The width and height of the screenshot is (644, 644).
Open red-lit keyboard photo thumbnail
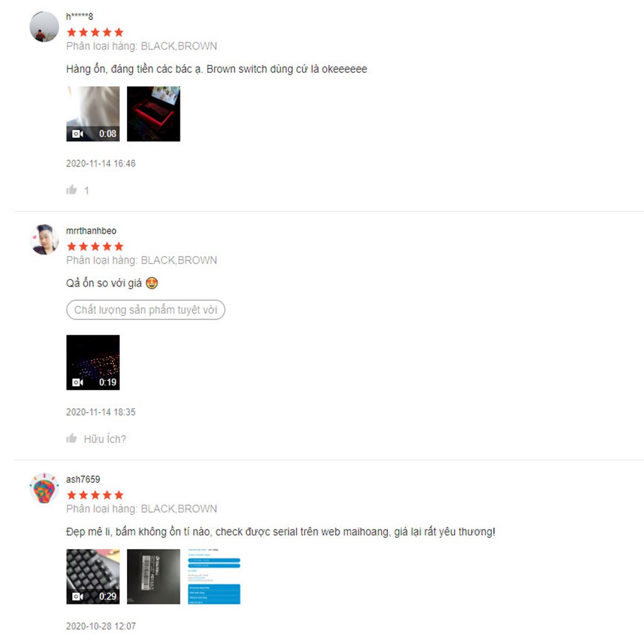(153, 114)
